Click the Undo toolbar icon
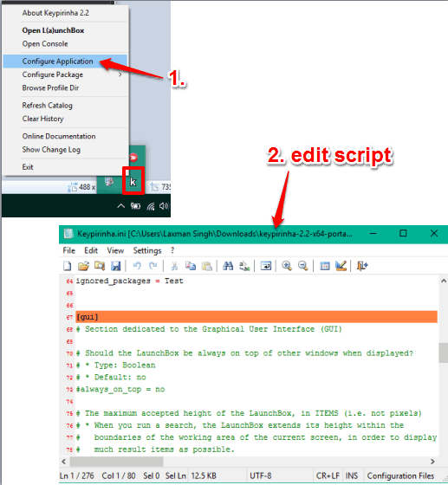This screenshot has width=448, height=485. pyautogui.click(x=137, y=266)
